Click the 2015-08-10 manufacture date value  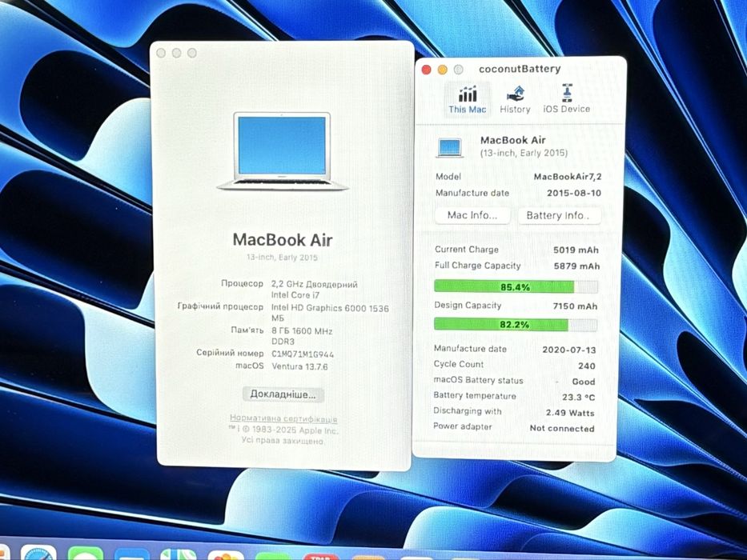(x=573, y=193)
